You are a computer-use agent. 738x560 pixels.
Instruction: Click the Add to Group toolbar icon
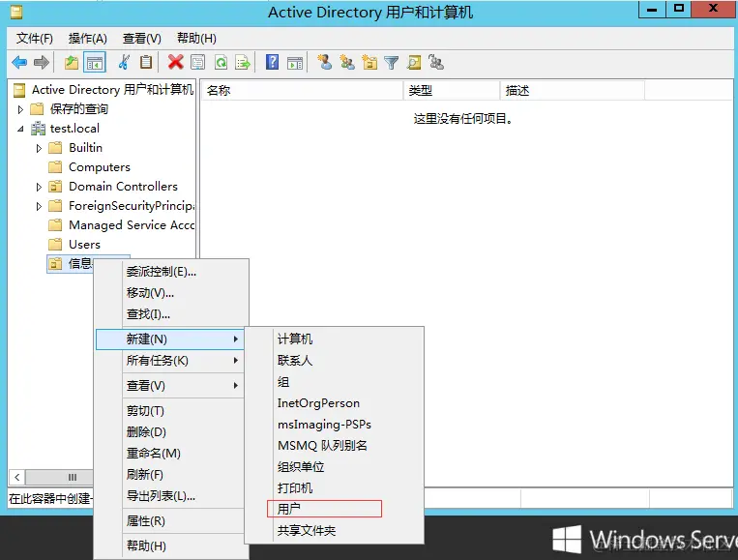(436, 62)
